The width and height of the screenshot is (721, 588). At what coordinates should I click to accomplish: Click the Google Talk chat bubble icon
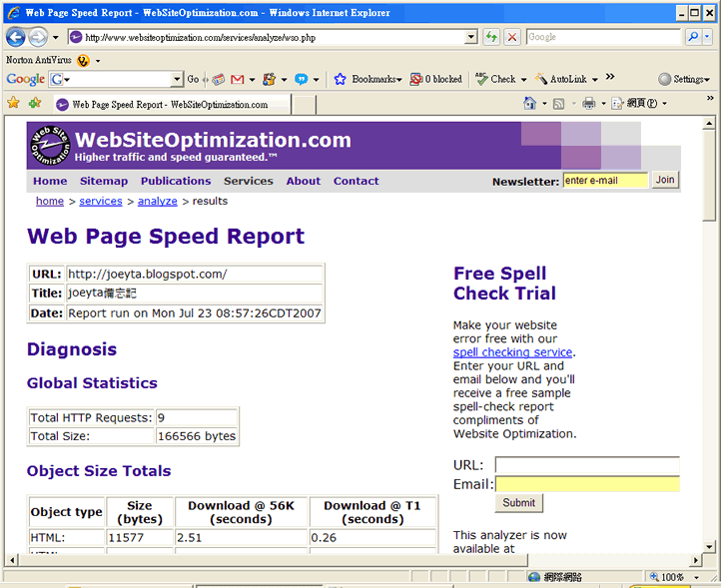(x=301, y=80)
